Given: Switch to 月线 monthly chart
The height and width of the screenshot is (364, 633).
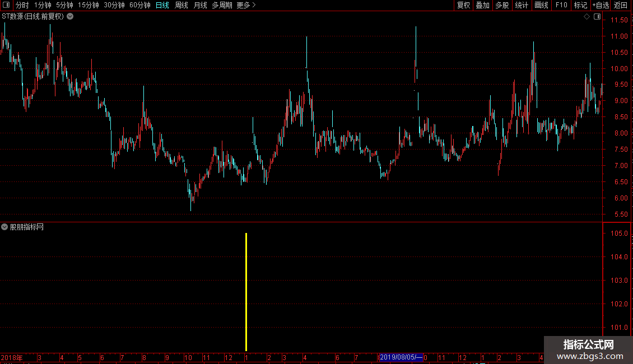Looking at the screenshot, I should pos(200,5).
